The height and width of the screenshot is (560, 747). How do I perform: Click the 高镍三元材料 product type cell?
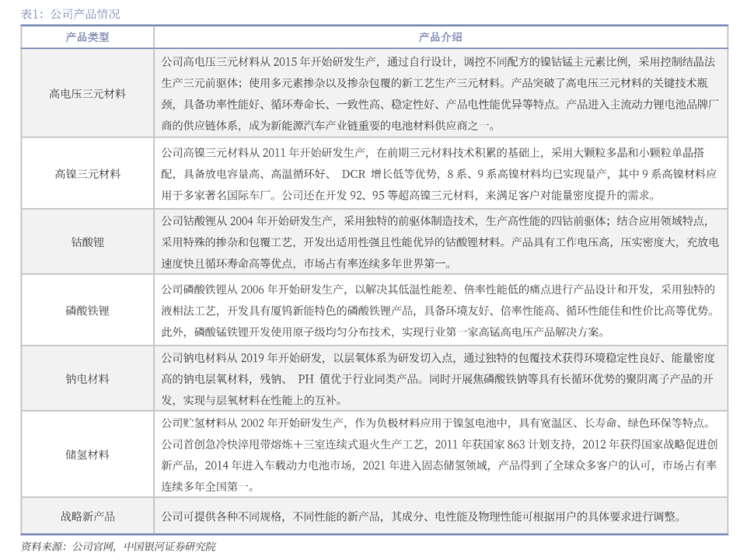click(87, 173)
